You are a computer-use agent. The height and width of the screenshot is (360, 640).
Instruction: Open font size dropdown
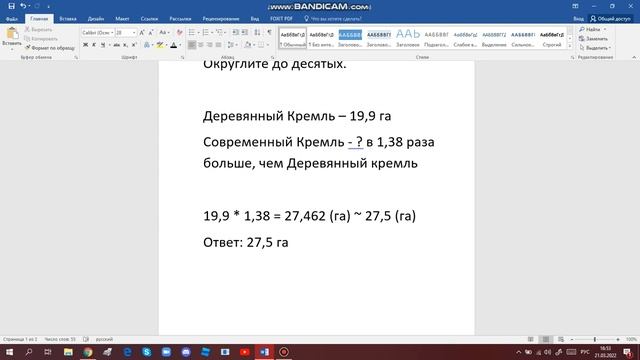click(134, 33)
